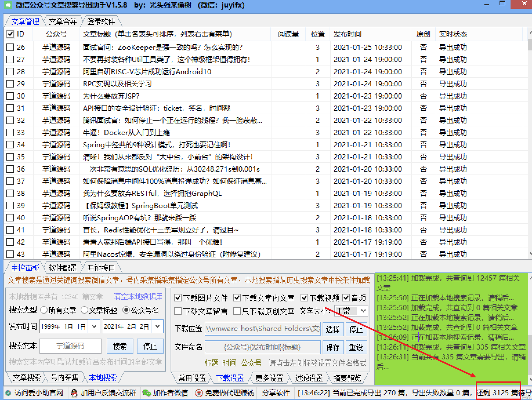
Task: Select 公众号名 search type radio
Action: click(x=126, y=310)
